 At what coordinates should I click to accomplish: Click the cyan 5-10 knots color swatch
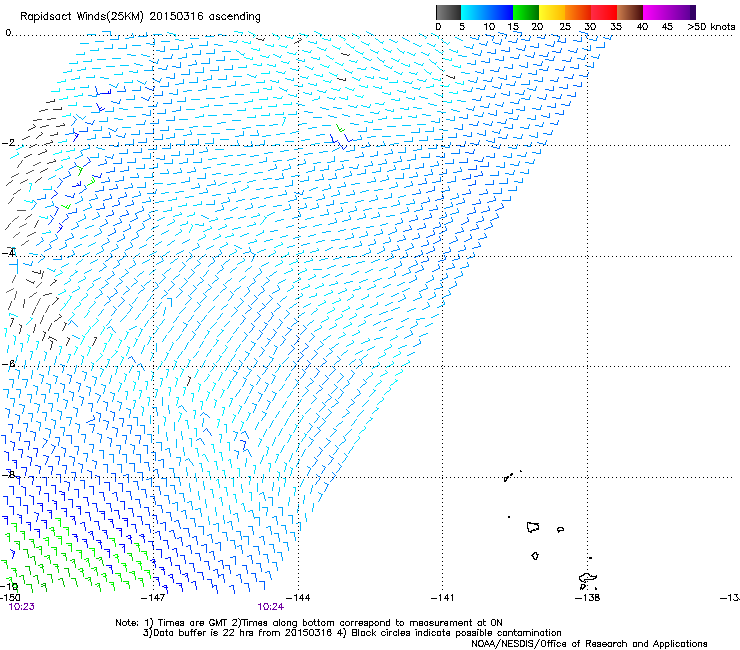(x=473, y=12)
